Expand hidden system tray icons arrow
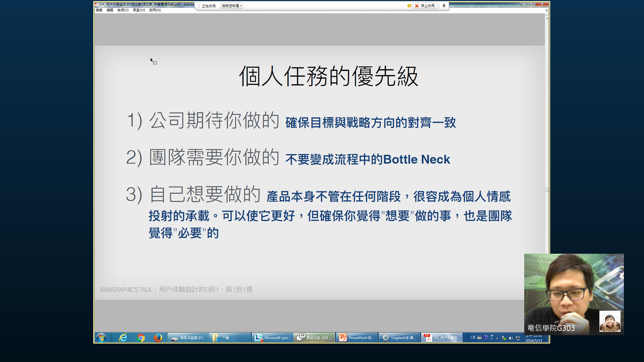 pos(497,338)
